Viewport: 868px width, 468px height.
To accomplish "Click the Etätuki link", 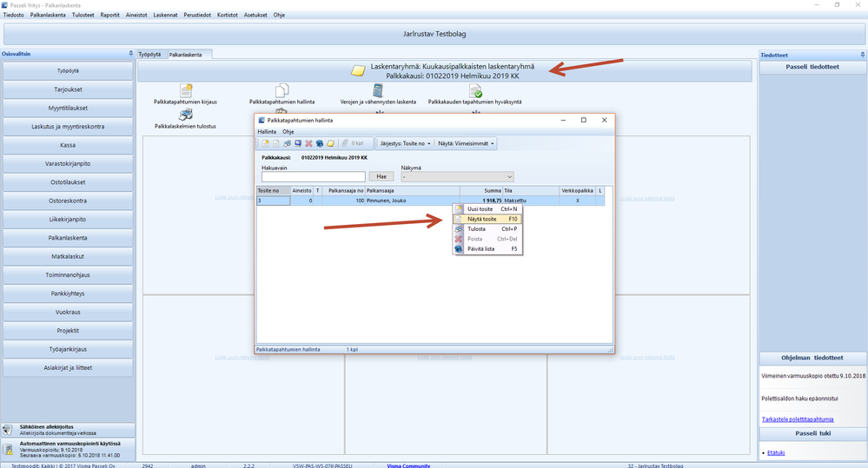I will [776, 452].
